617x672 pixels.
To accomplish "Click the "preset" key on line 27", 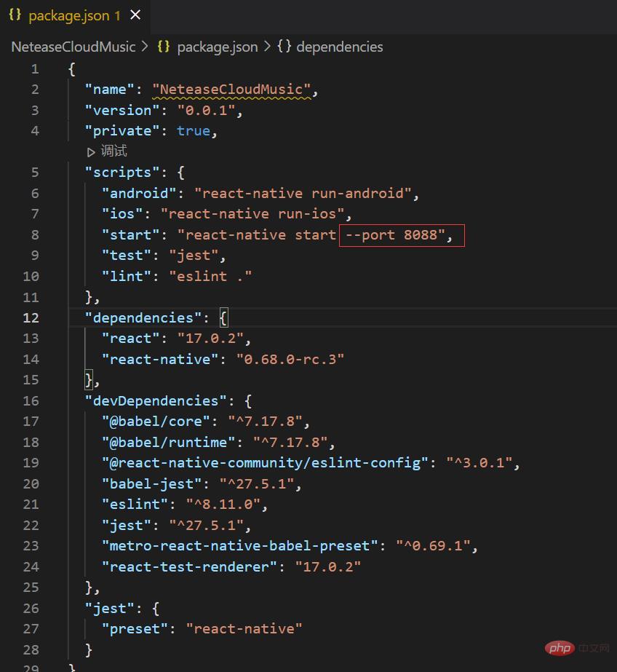I will (x=135, y=629).
